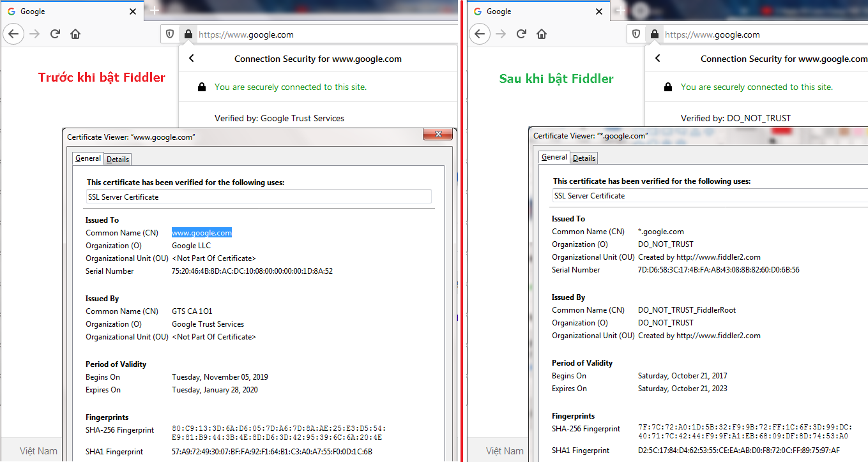Click tracking protection shield in left browser
Screen dimensions: 868x462
(170, 34)
